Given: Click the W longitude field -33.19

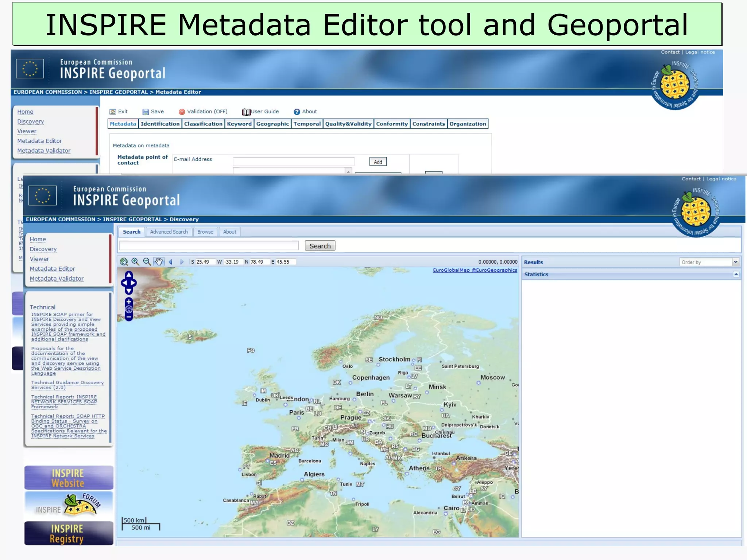Looking at the screenshot, I should (233, 262).
